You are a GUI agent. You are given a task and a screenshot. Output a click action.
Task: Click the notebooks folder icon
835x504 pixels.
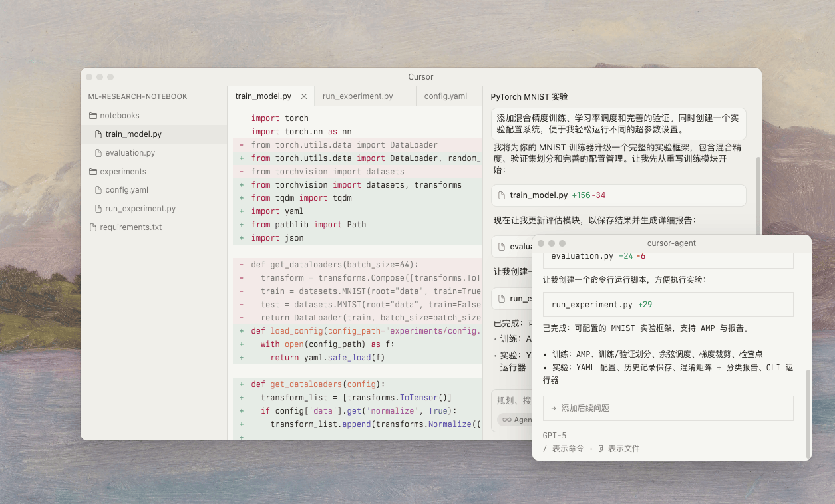click(x=93, y=116)
